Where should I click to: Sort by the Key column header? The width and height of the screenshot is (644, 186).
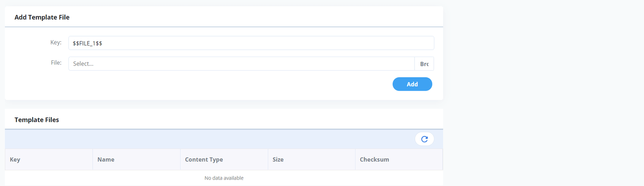click(x=15, y=159)
